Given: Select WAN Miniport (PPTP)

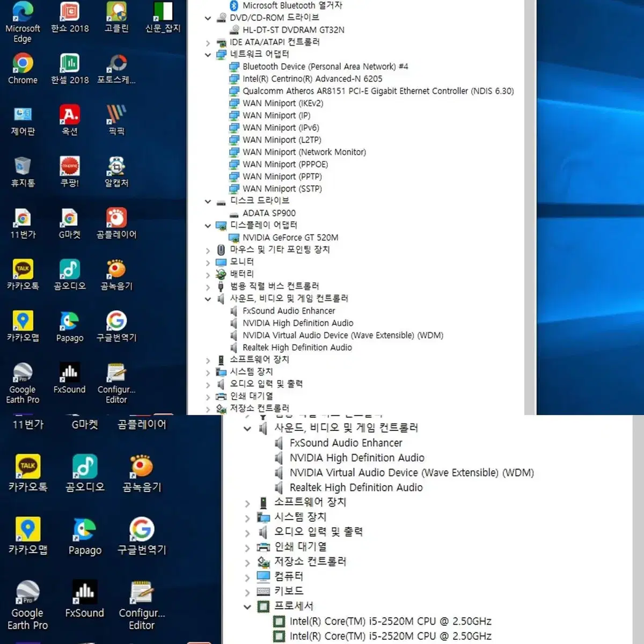Looking at the screenshot, I should (x=282, y=177).
